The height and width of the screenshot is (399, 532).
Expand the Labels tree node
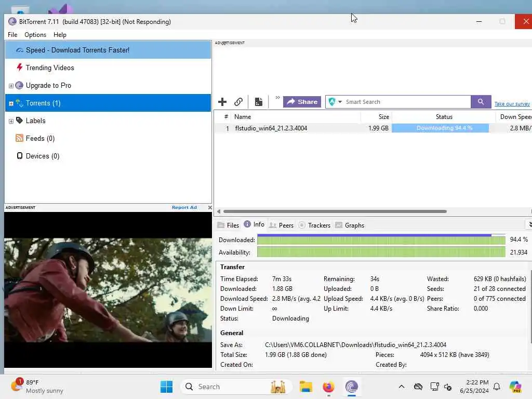(11, 121)
